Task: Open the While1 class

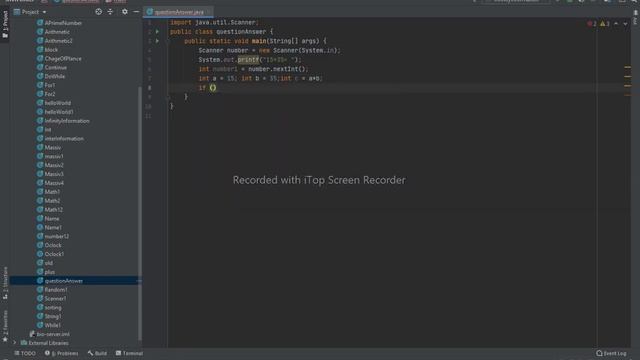Action: click(49, 325)
